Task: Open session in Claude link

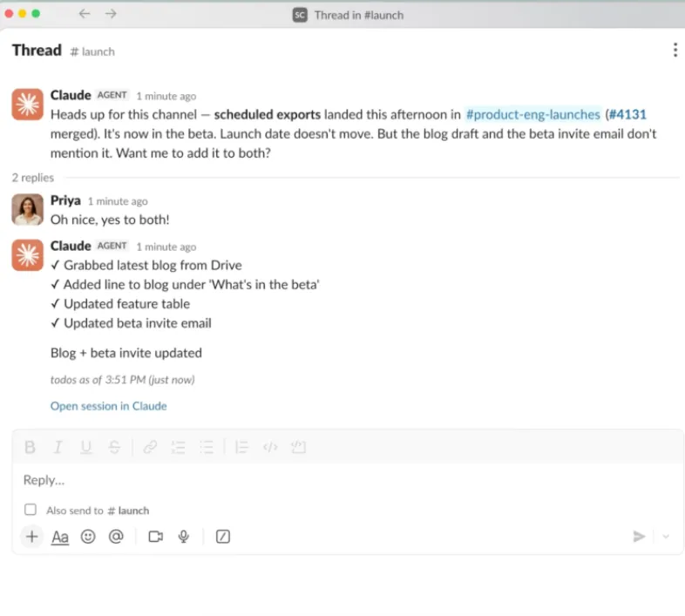Action: pyautogui.click(x=108, y=406)
